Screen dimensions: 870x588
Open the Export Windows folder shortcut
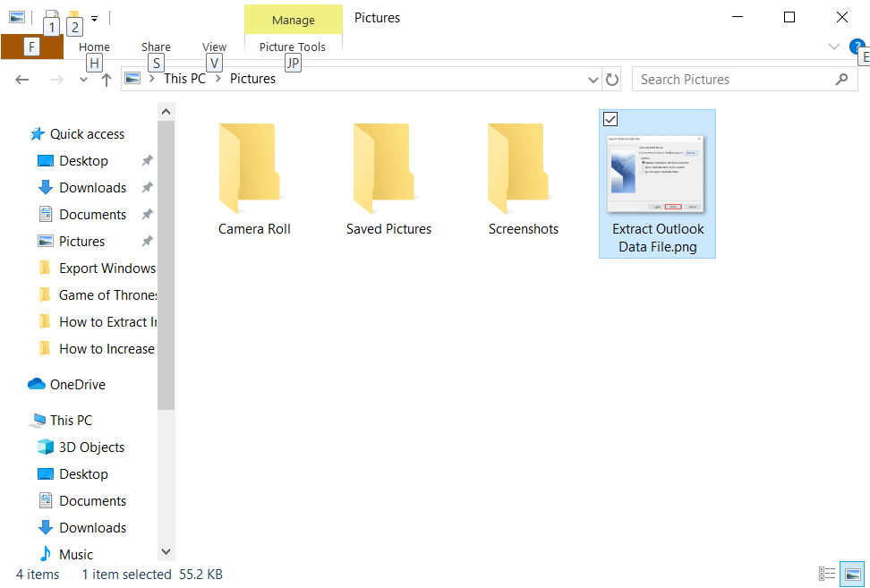(97, 268)
